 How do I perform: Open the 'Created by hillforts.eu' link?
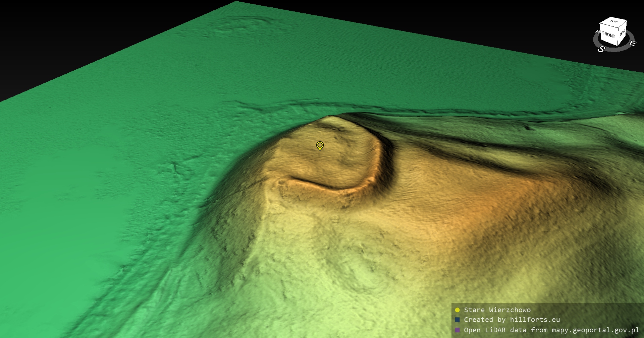pyautogui.click(x=512, y=320)
